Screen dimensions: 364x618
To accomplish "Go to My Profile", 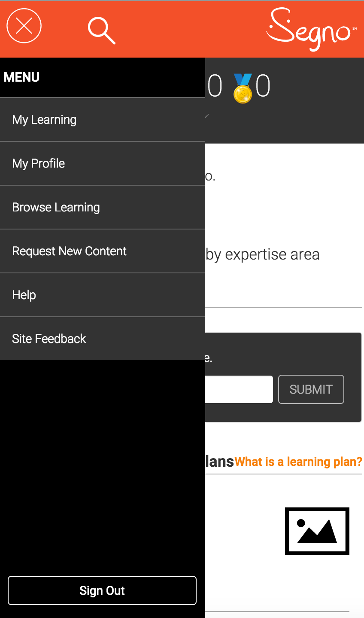I will (103, 163).
